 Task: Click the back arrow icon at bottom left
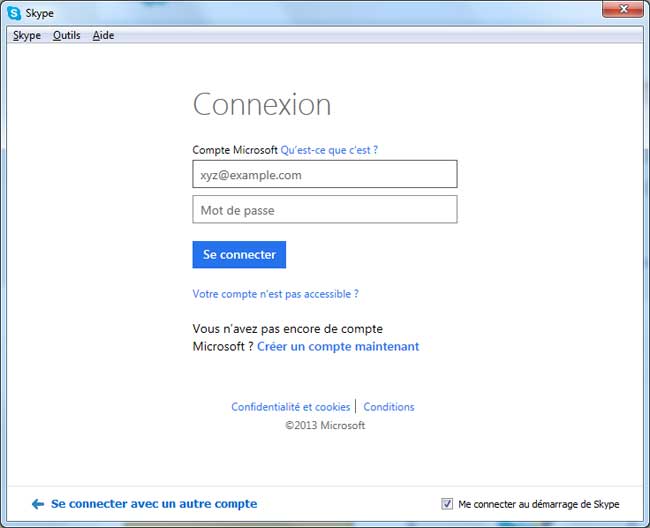(x=38, y=504)
